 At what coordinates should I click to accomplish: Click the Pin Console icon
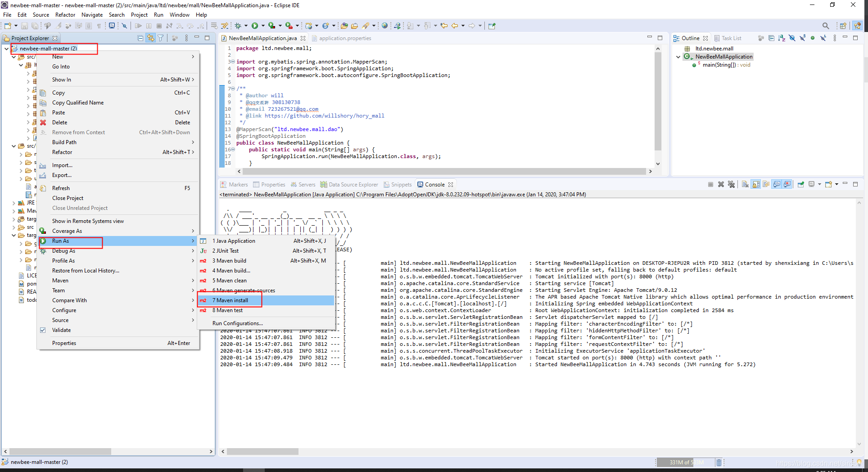pos(801,184)
